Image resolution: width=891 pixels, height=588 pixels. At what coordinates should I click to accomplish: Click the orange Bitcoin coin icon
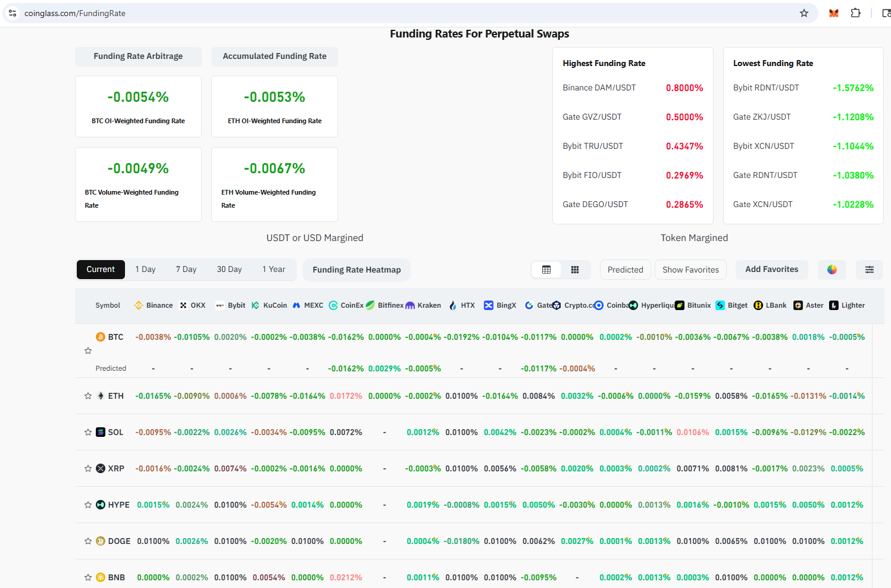click(x=101, y=337)
